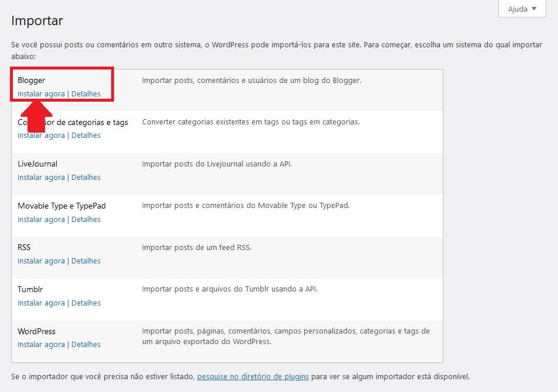This screenshot has height=392, width=558.
Task: Click 'Importar posts de um feed RSS' text
Action: [x=197, y=247]
